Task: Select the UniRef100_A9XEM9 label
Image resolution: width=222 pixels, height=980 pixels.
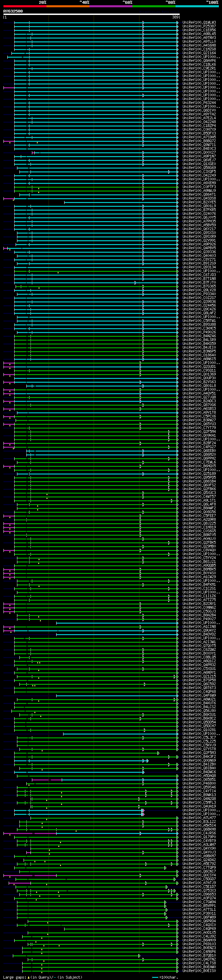Action: pyautogui.click(x=199, y=183)
